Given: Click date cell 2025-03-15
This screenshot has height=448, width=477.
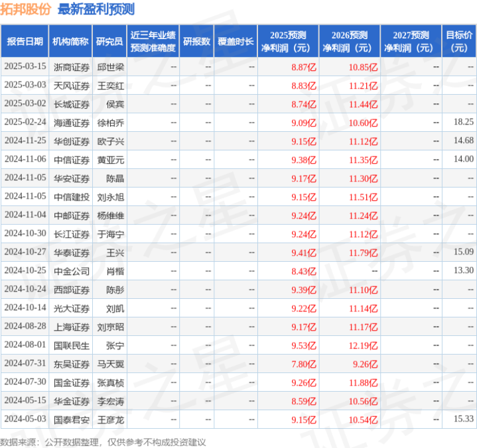Looking at the screenshot, I should click(25, 66).
